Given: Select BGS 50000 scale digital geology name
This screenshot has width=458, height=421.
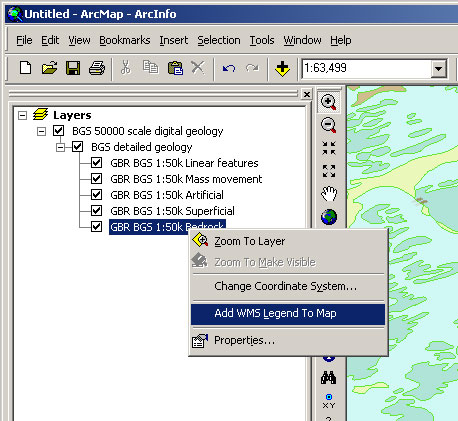Looking at the screenshot, I should pos(148,131).
